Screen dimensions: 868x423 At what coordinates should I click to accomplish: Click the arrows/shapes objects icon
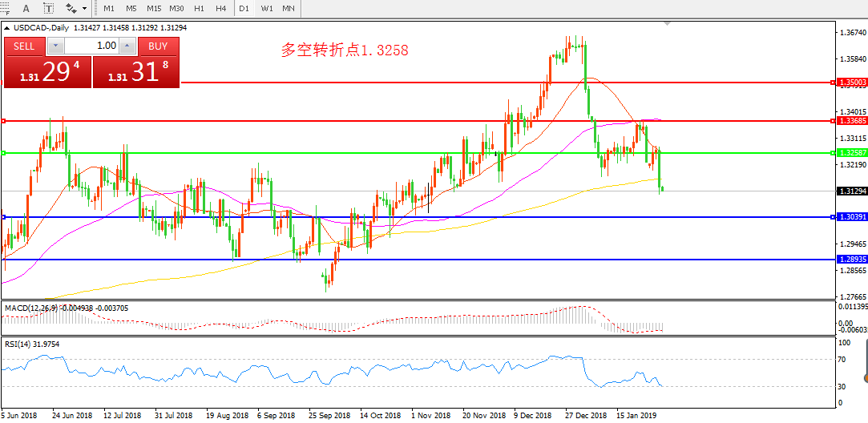point(71,8)
